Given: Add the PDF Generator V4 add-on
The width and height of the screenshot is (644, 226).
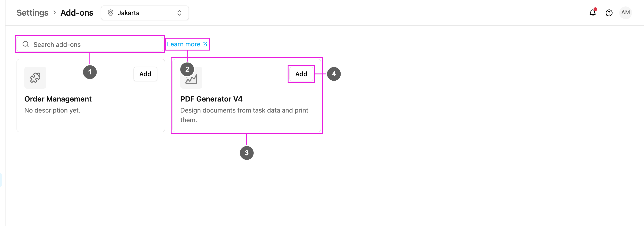Looking at the screenshot, I should point(301,74).
